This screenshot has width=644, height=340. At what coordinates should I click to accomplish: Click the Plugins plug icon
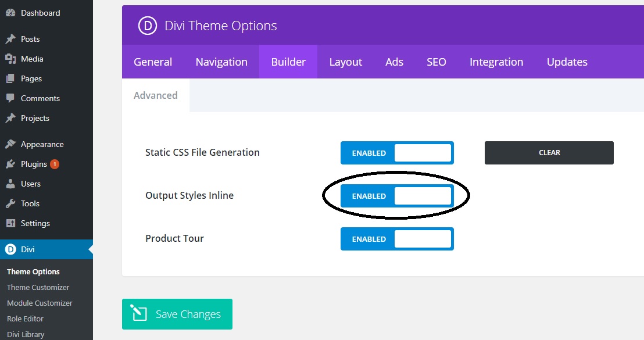(10, 164)
